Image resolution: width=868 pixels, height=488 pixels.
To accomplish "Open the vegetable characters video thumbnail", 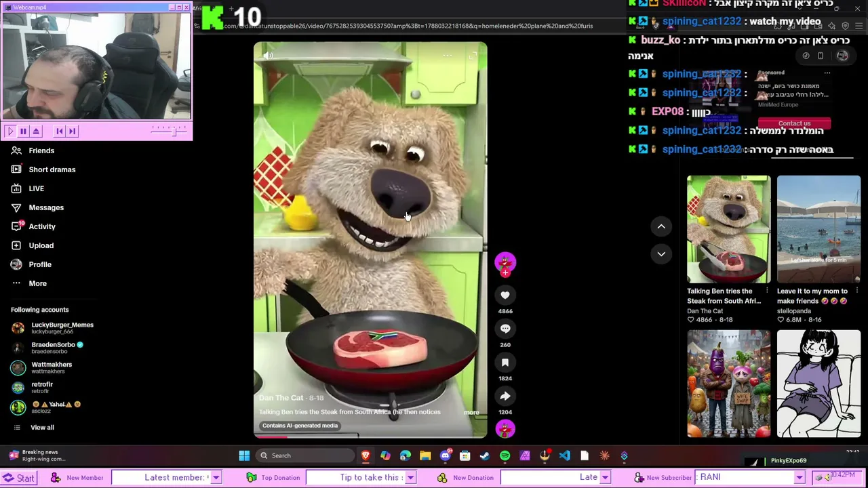I will pyautogui.click(x=728, y=384).
